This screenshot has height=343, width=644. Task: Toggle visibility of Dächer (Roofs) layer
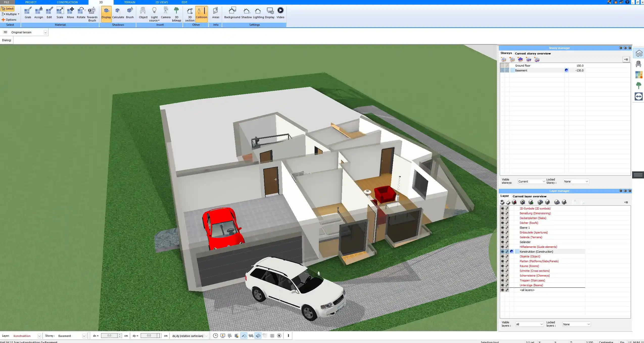(x=502, y=223)
